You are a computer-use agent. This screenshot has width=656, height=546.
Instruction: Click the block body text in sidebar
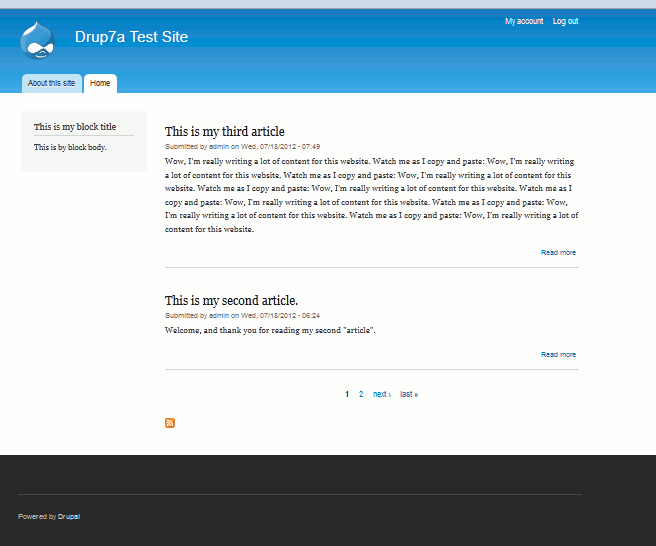70,147
